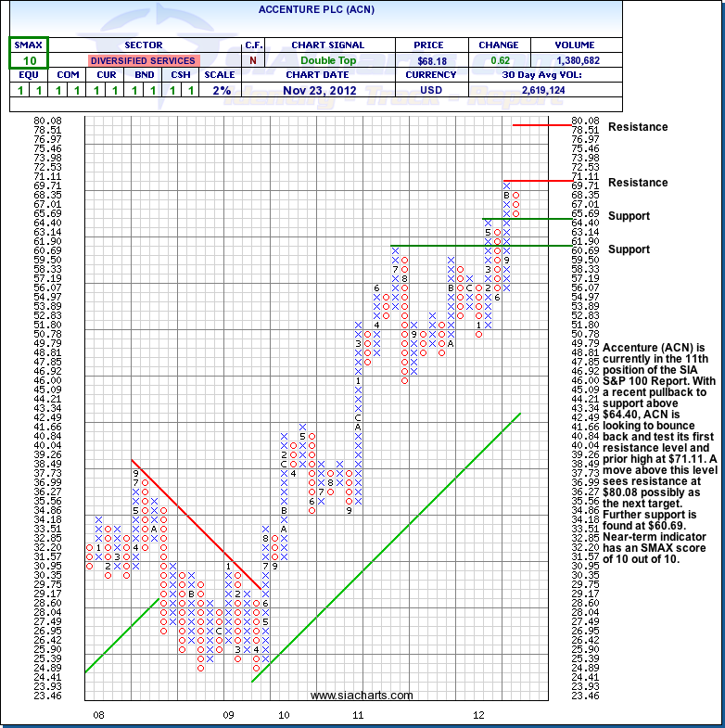Click the C.F. value N cell
The image size is (725, 728).
[253, 60]
